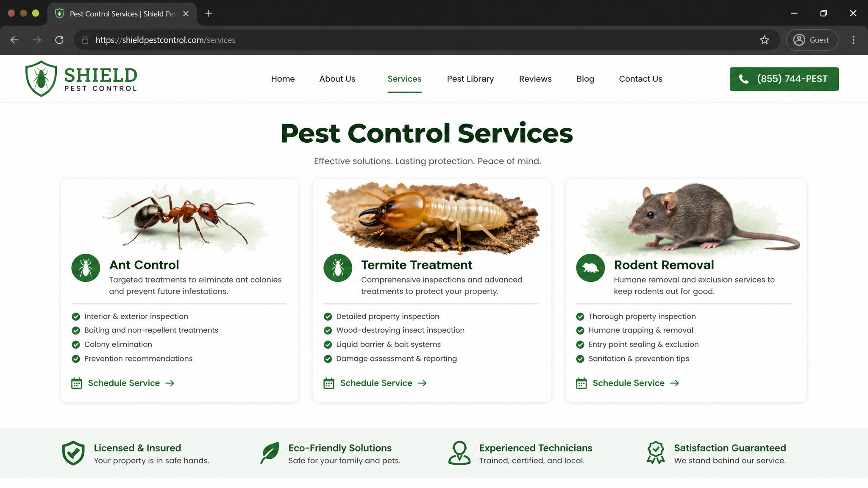Click the calendar icon under Ant Control
Viewport: 868px width, 488px height.
pos(77,383)
